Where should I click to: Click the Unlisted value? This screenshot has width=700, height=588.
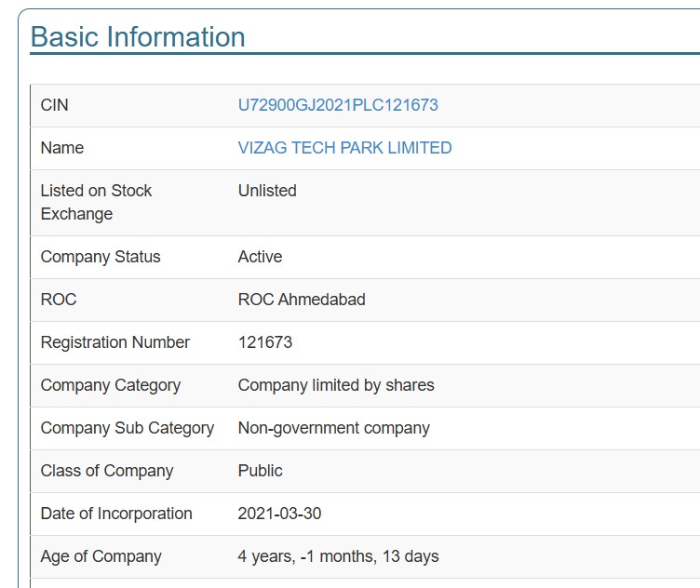(x=267, y=191)
